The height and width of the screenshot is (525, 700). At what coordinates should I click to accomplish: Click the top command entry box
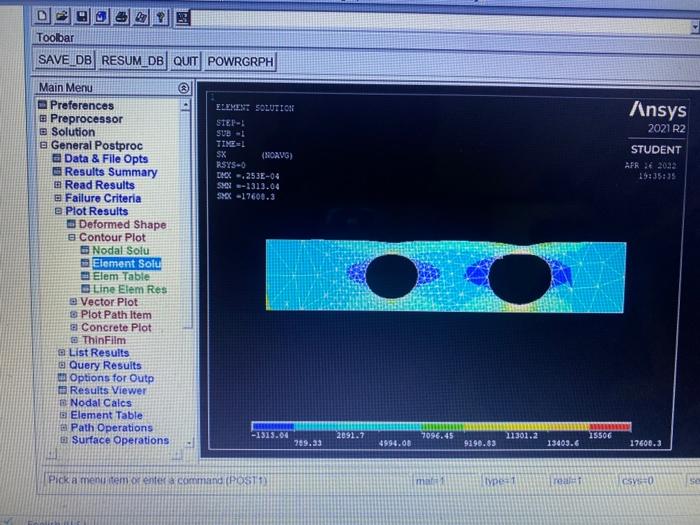pos(440,21)
